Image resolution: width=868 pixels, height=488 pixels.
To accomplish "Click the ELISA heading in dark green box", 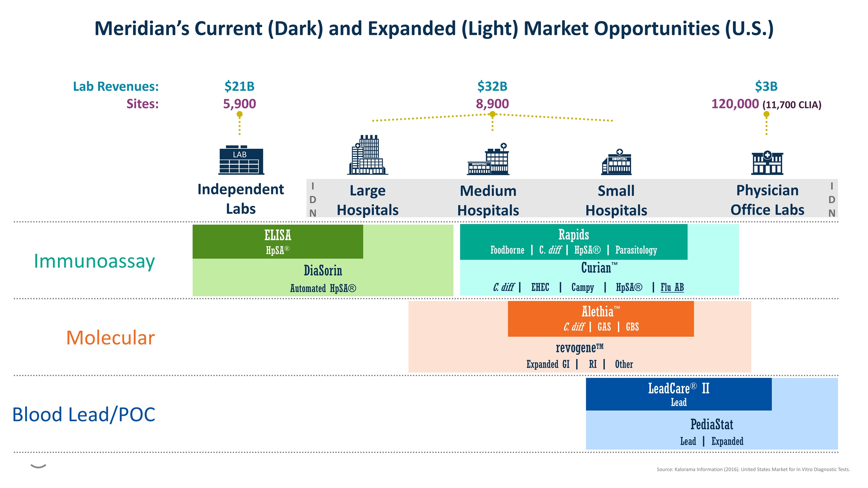I will [x=277, y=235].
